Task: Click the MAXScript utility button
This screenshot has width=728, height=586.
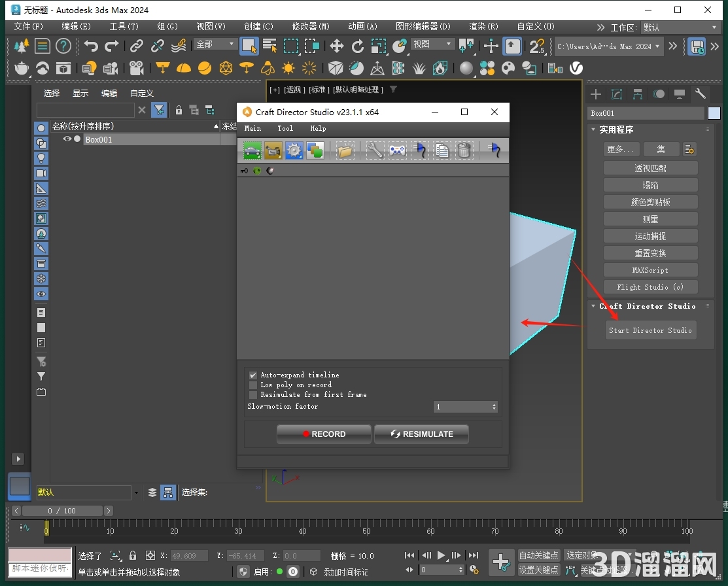Action: pos(650,270)
